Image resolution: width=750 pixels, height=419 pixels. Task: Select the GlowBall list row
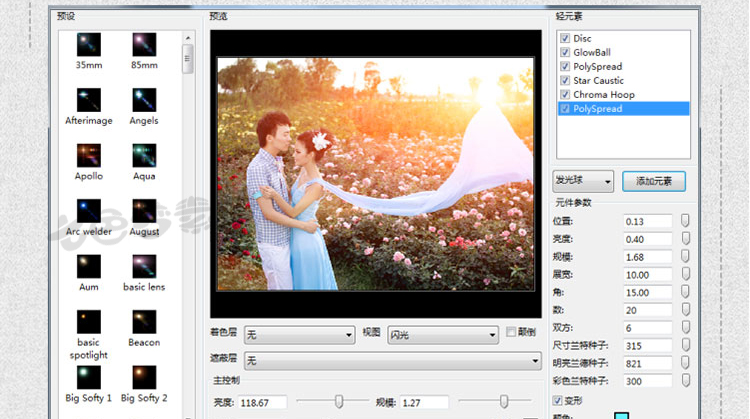[623, 52]
